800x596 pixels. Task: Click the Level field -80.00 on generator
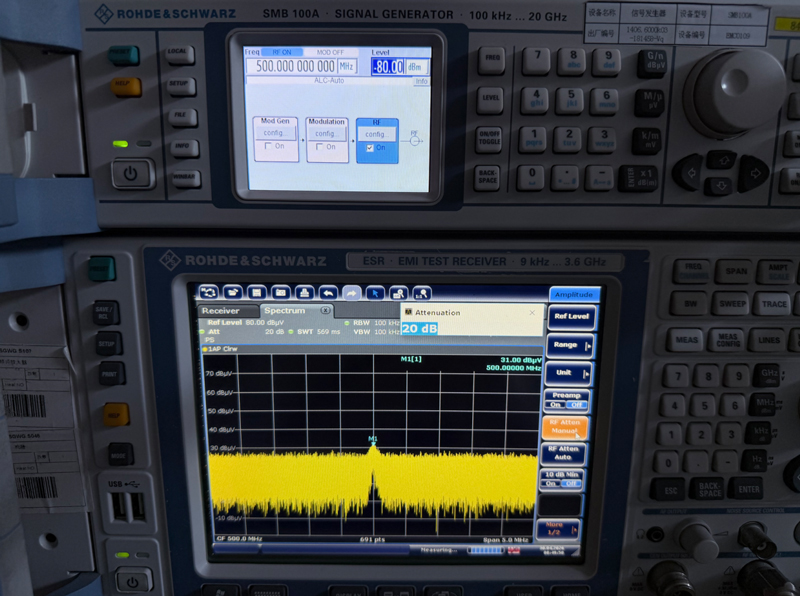388,67
